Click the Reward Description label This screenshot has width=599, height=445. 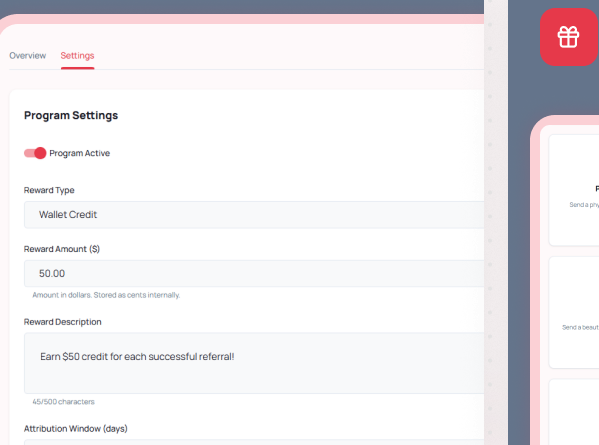(x=63, y=322)
